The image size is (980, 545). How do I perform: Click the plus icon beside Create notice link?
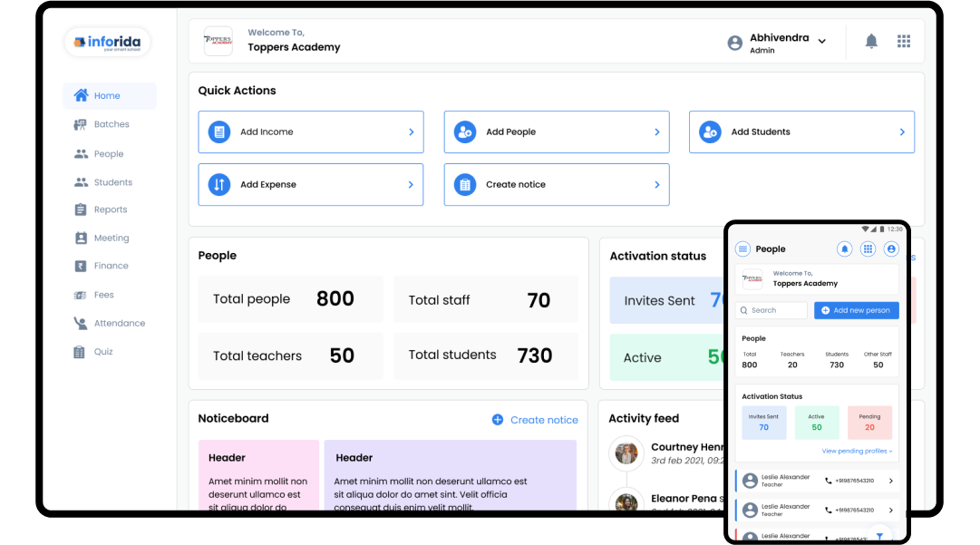click(498, 420)
